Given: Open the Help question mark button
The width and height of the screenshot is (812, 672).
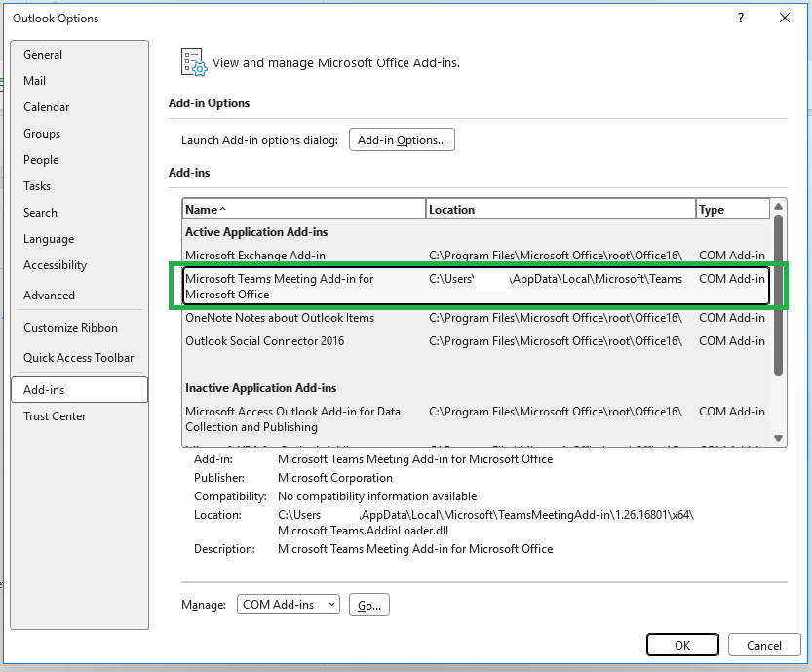Looking at the screenshot, I should [x=741, y=19].
